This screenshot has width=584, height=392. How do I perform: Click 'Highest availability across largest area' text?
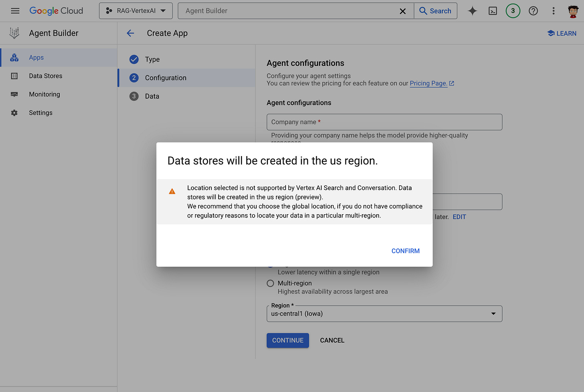tap(333, 292)
